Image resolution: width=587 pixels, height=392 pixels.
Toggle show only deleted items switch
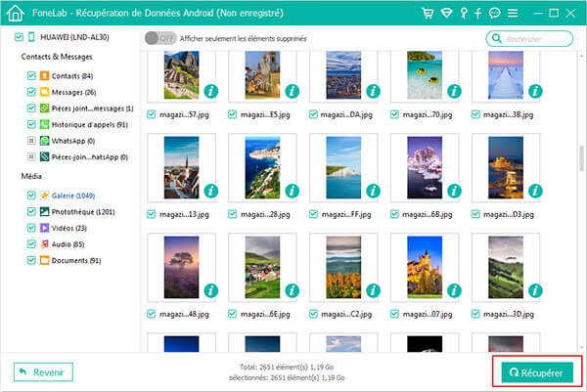(x=160, y=38)
